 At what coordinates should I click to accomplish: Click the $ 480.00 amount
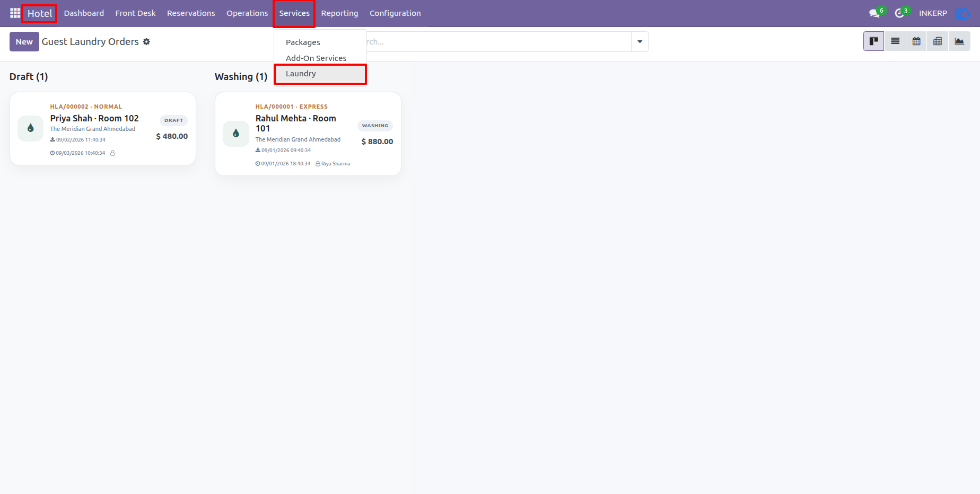(x=172, y=136)
